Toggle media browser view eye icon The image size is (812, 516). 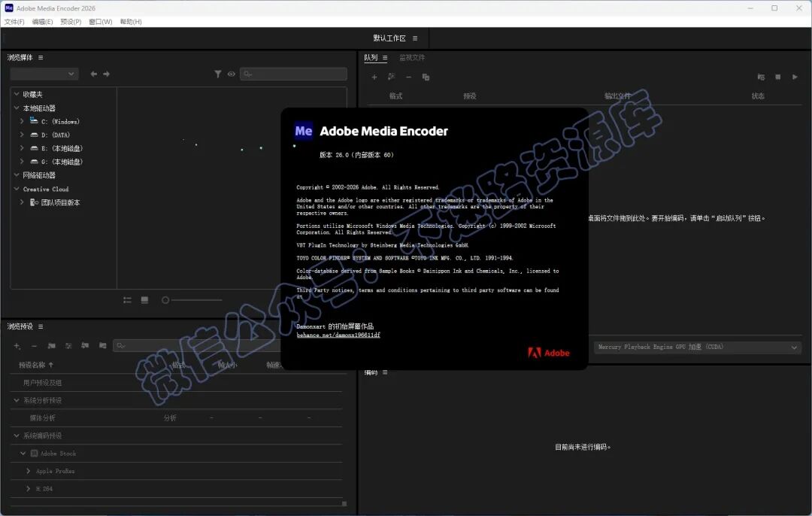point(231,74)
